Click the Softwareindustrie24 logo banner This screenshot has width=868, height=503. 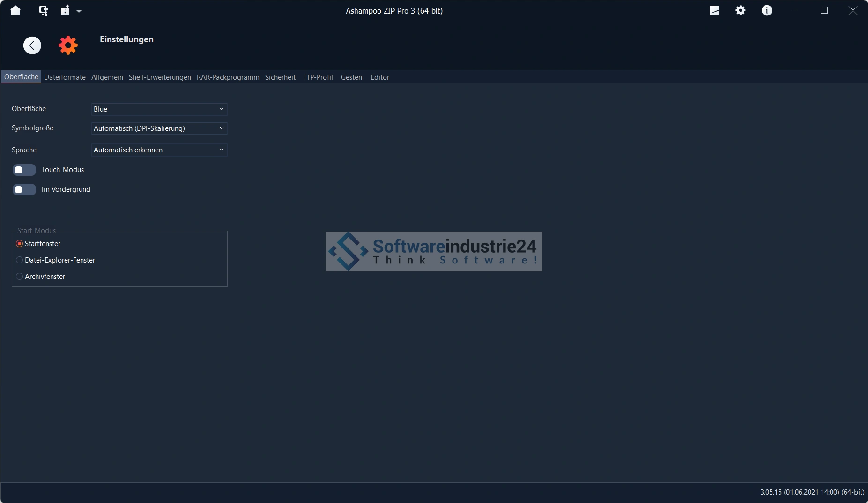434,251
